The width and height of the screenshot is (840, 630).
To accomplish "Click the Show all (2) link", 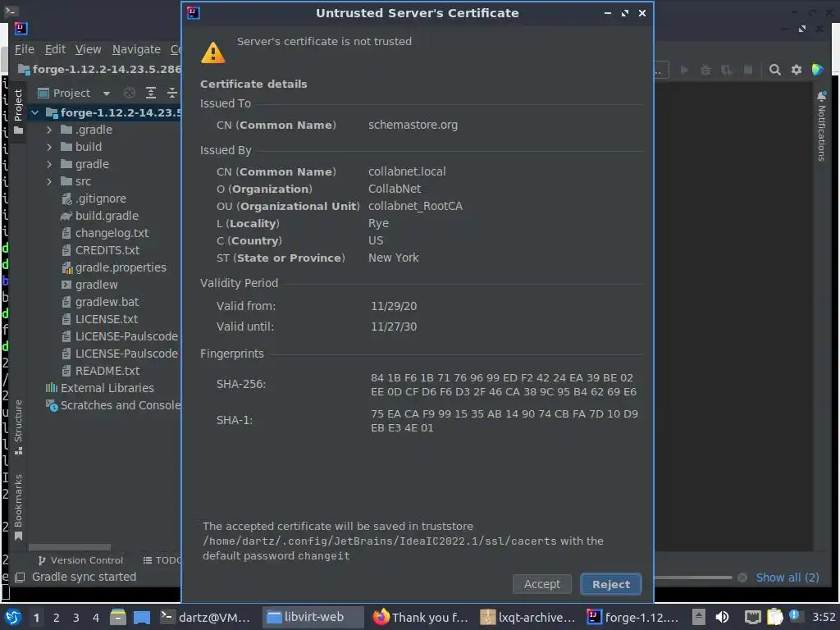I will click(x=787, y=577).
